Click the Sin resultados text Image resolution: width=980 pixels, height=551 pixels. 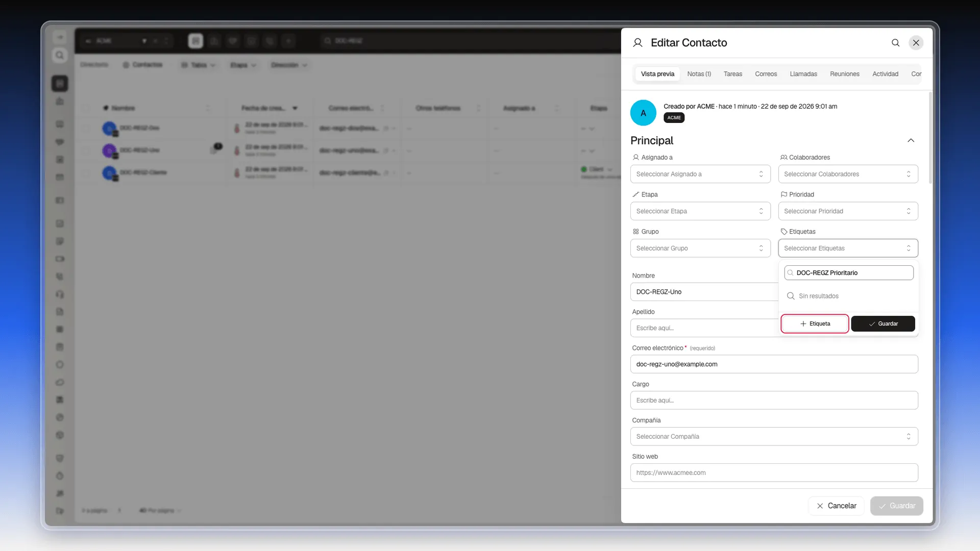(818, 296)
